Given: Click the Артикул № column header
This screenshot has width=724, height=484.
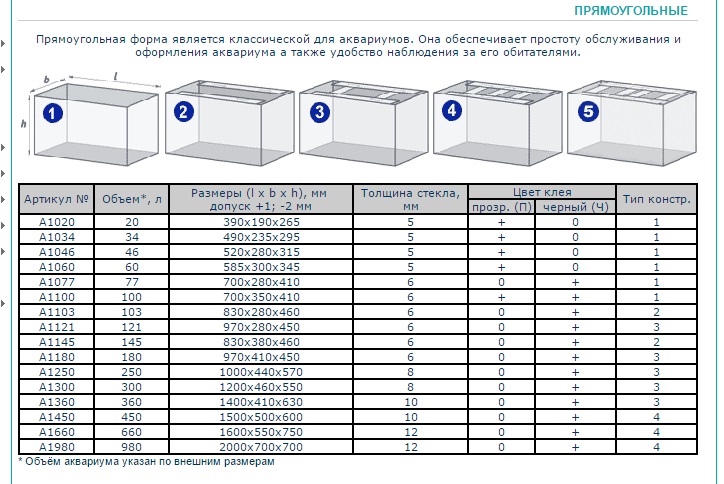Looking at the screenshot, I should [x=58, y=199].
